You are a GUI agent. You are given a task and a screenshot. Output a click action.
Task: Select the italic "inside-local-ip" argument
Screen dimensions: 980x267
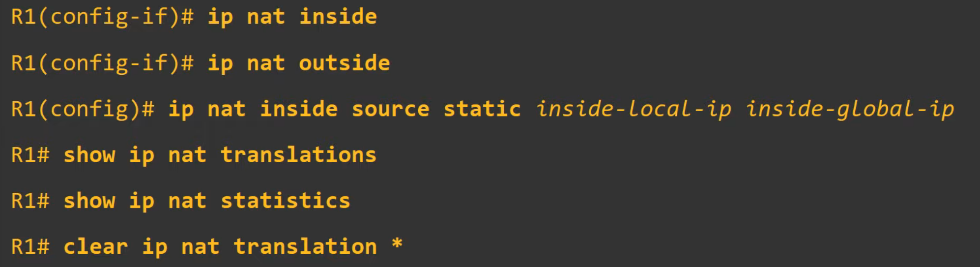[x=633, y=109]
